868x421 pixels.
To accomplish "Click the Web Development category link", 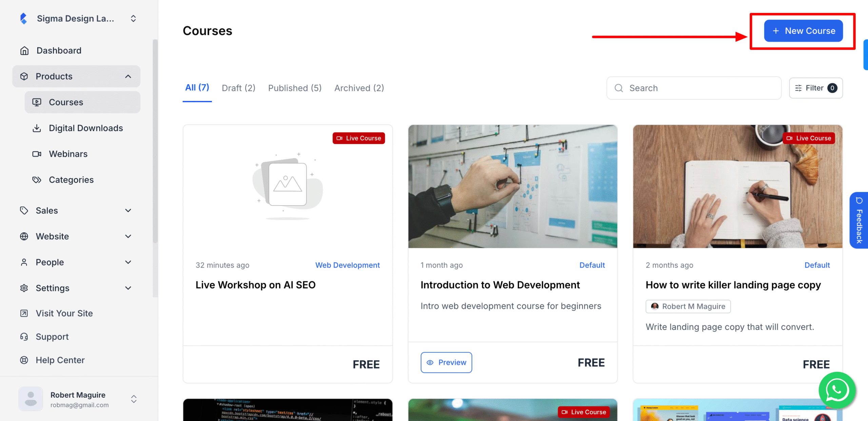I will [347, 265].
